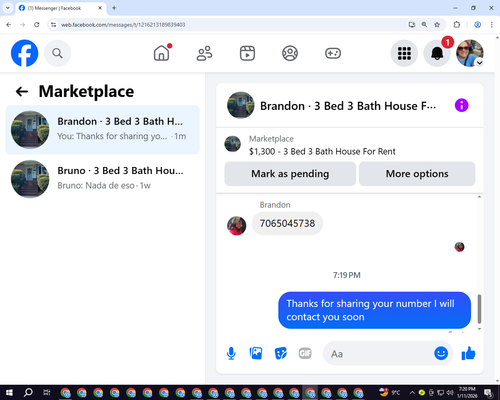500x400 pixels.
Task: Open the browser zoom magnifier icon
Action: 424,25
